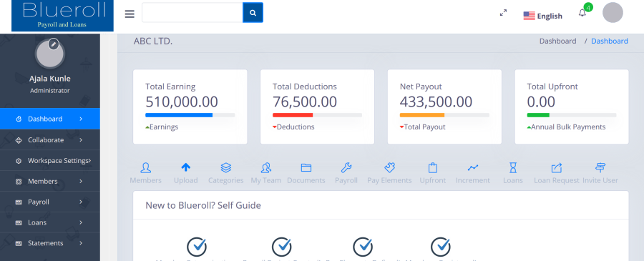Click the 433,500.00 net payout value
Image resolution: width=644 pixels, height=261 pixels.
click(436, 102)
